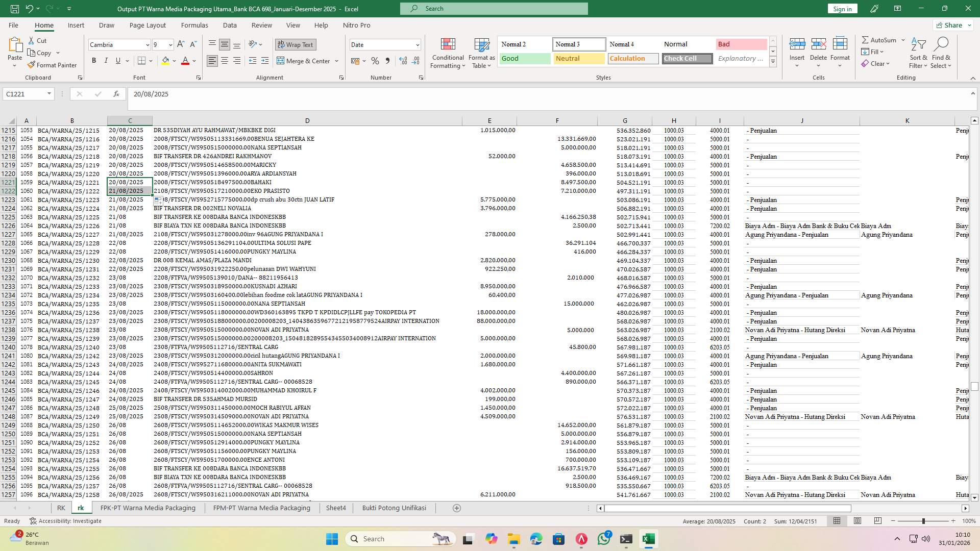
Task: Switch to the Formulas ribbon tab
Action: point(194,25)
